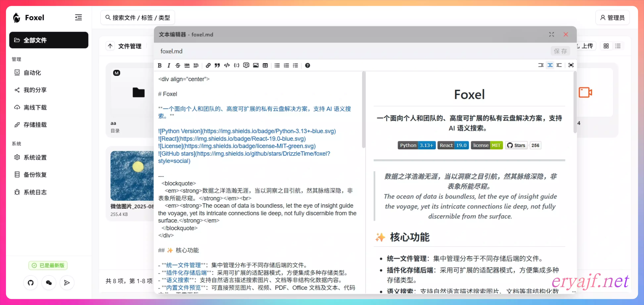Insert code block with braces icon
The width and height of the screenshot is (644, 305).
[x=236, y=65]
